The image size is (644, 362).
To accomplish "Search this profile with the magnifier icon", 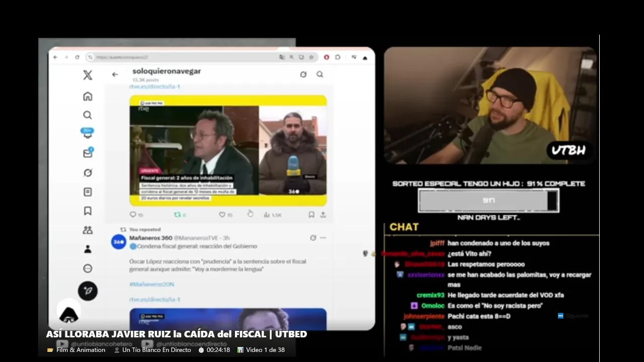I will coord(320,74).
